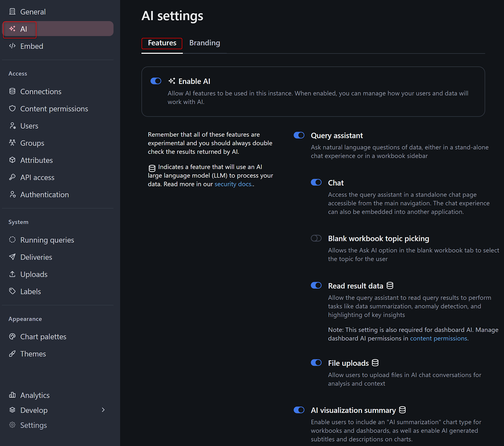Click the Chart palettes palette icon
Screen dimensions: 504x446
click(x=12, y=337)
